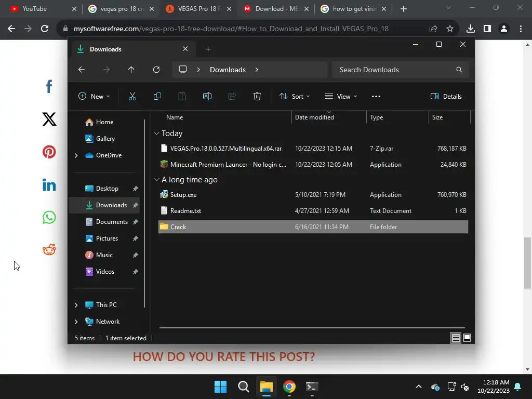This screenshot has height=399, width=532.
Task: Toggle the Details pane button
Action: 446,96
